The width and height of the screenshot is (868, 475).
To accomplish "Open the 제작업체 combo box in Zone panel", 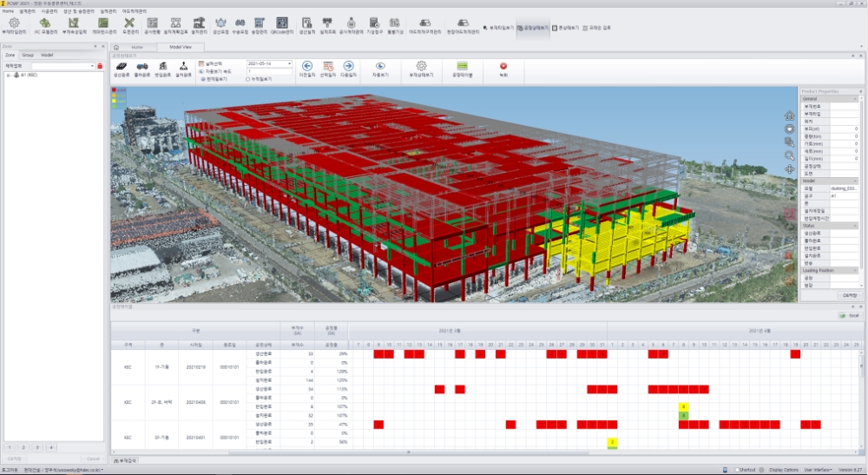I will [91, 65].
